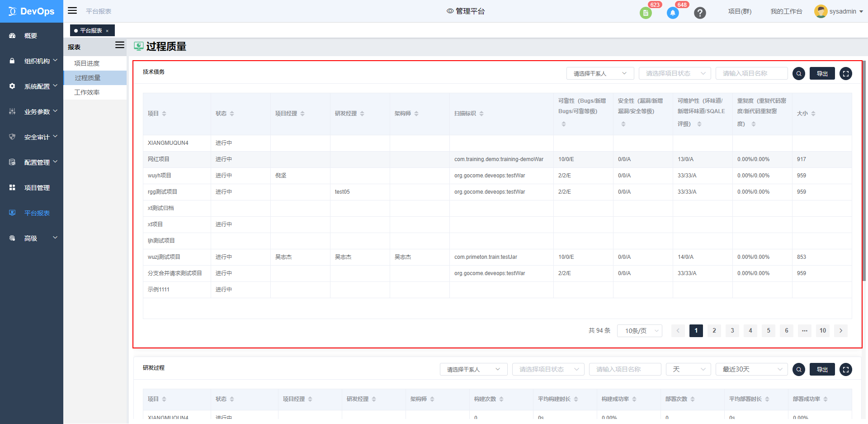Sort by 安全性 column arrows
This screenshot has height=424, width=868.
click(623, 124)
